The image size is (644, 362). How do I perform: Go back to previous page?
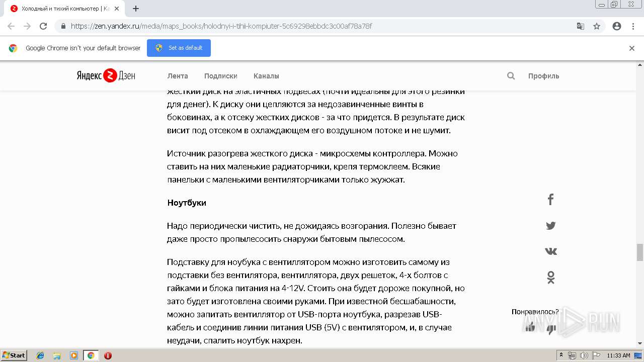[x=11, y=26]
